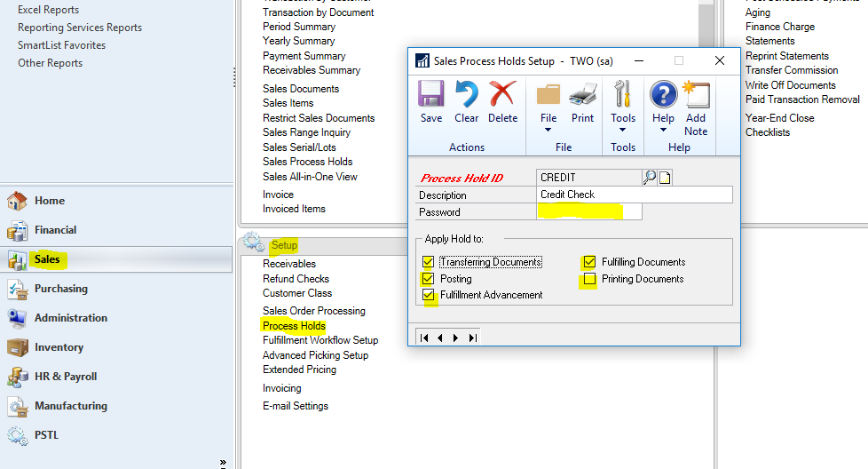Click the Setup section header
This screenshot has width=868, height=469.
pyautogui.click(x=284, y=245)
